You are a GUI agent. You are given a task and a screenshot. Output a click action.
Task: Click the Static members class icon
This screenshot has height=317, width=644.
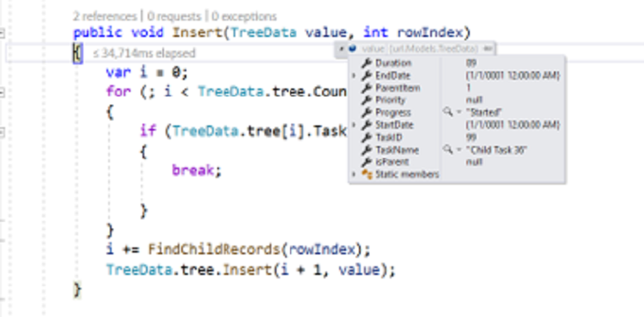367,174
